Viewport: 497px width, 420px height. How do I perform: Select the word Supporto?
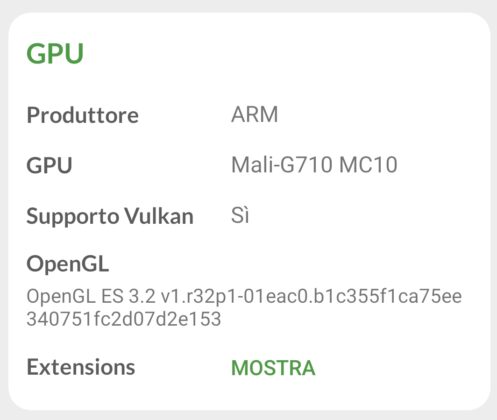click(x=73, y=217)
